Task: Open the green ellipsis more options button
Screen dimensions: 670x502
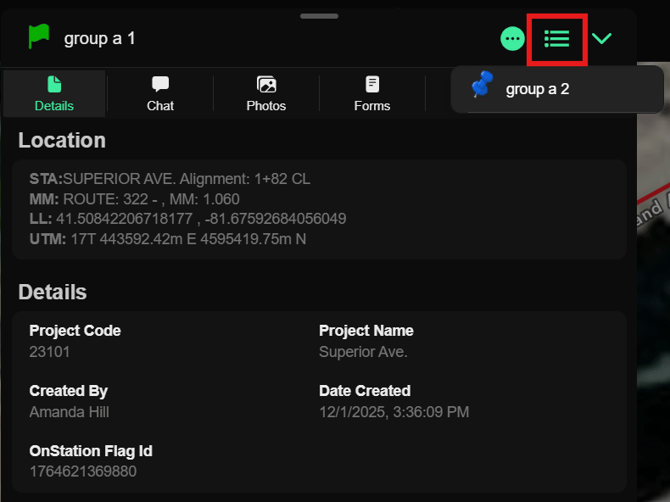Action: click(512, 39)
